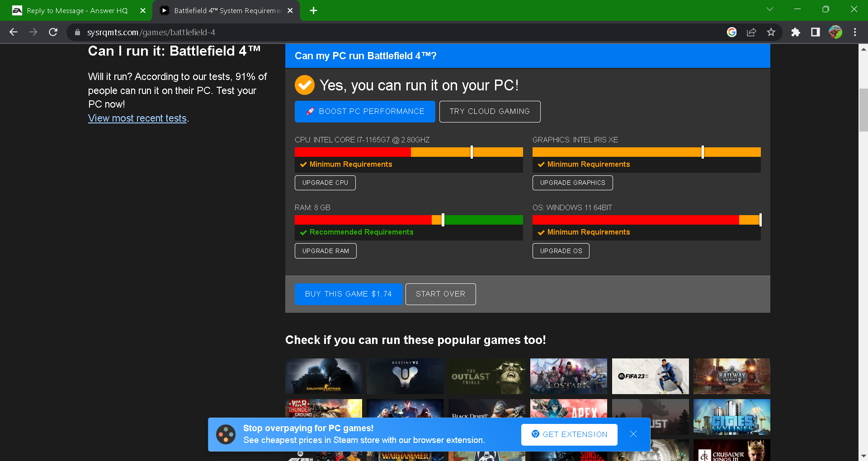Share this page icon
This screenshot has height=461, width=868.
[751, 32]
